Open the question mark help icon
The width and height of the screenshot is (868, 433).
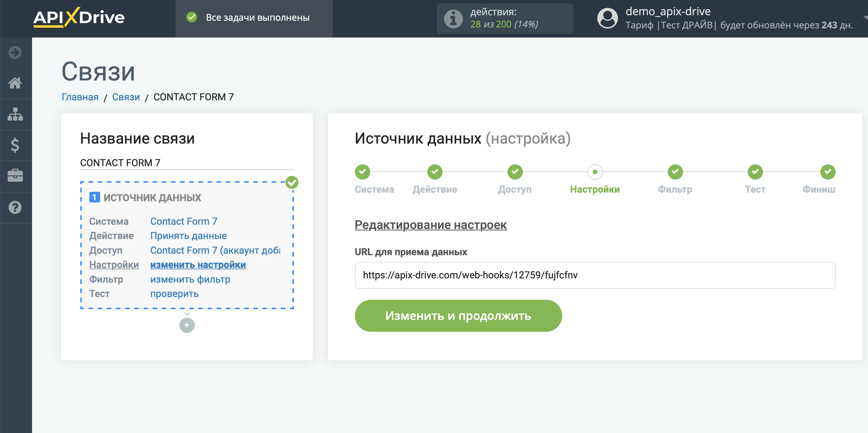tap(15, 207)
